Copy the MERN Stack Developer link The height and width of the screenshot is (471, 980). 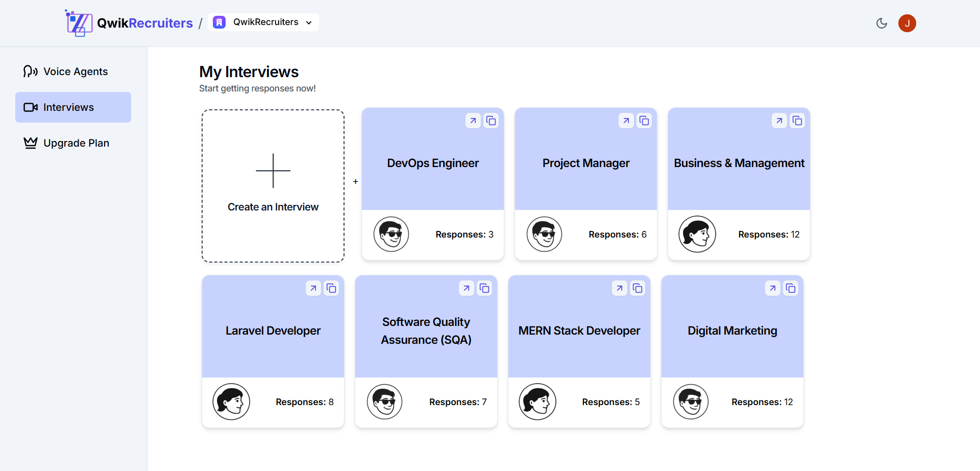click(638, 288)
